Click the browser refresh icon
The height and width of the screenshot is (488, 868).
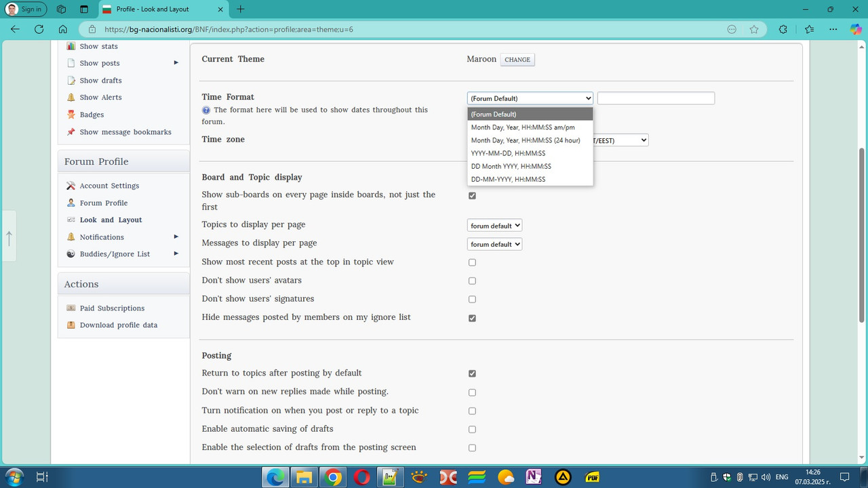[x=39, y=29]
